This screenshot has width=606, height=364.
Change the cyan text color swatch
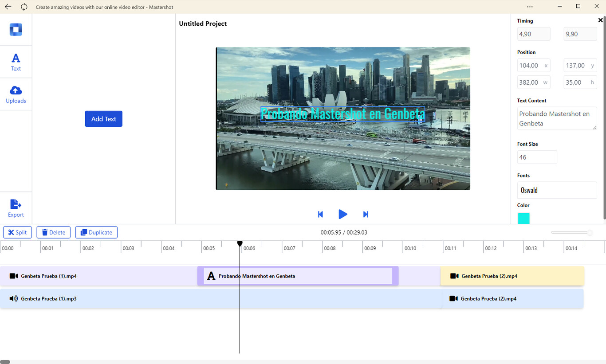(x=523, y=218)
